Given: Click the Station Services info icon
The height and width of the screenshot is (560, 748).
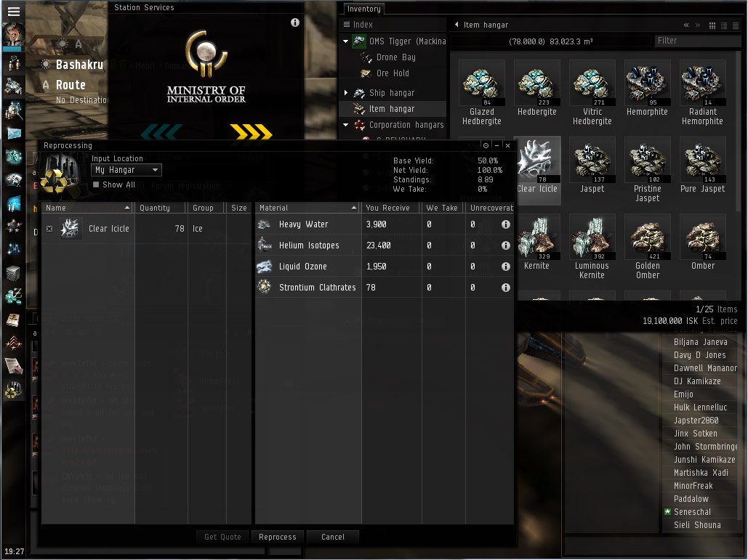Looking at the screenshot, I should [295, 23].
